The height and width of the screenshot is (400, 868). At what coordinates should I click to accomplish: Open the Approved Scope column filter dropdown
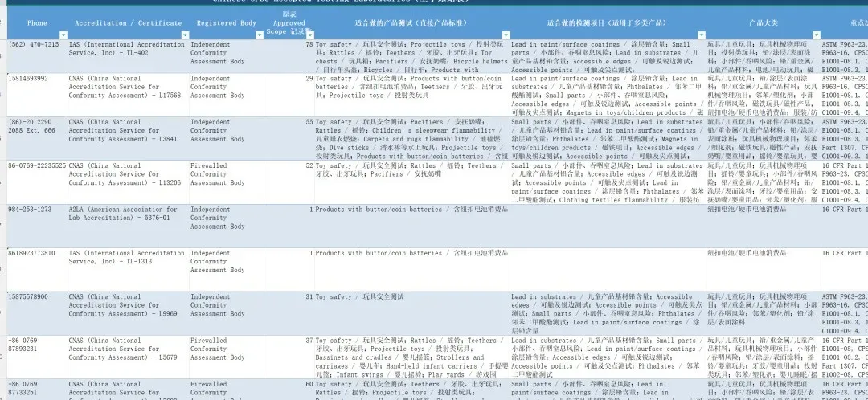coord(310,35)
